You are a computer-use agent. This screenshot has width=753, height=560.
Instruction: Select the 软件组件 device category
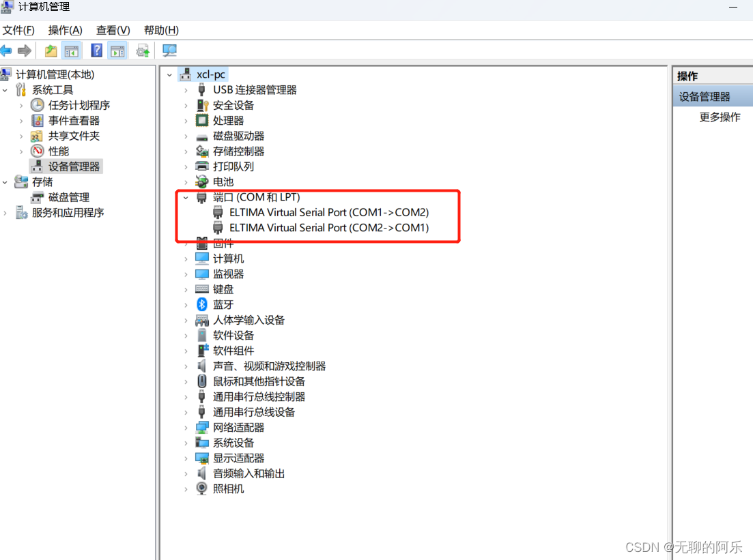[233, 351]
